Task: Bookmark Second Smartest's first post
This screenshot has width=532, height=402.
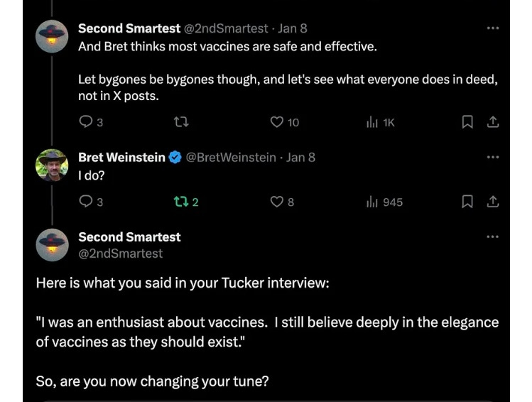Action: (x=467, y=121)
